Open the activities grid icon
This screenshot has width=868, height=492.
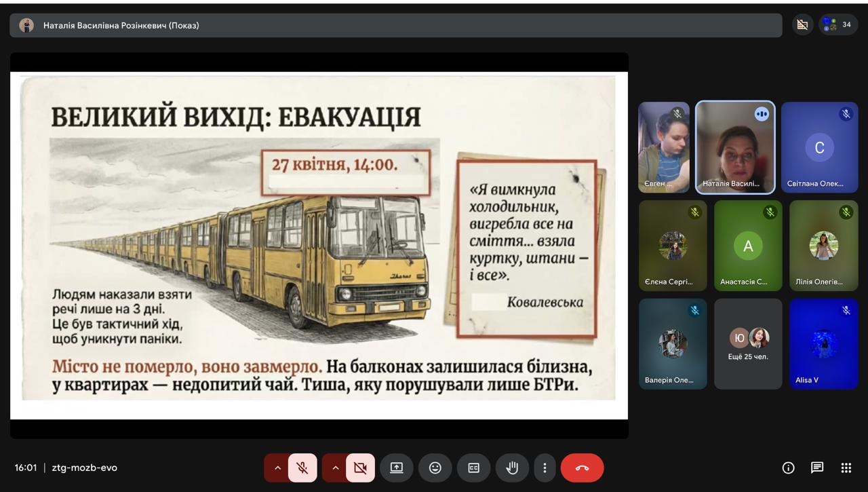(x=846, y=468)
